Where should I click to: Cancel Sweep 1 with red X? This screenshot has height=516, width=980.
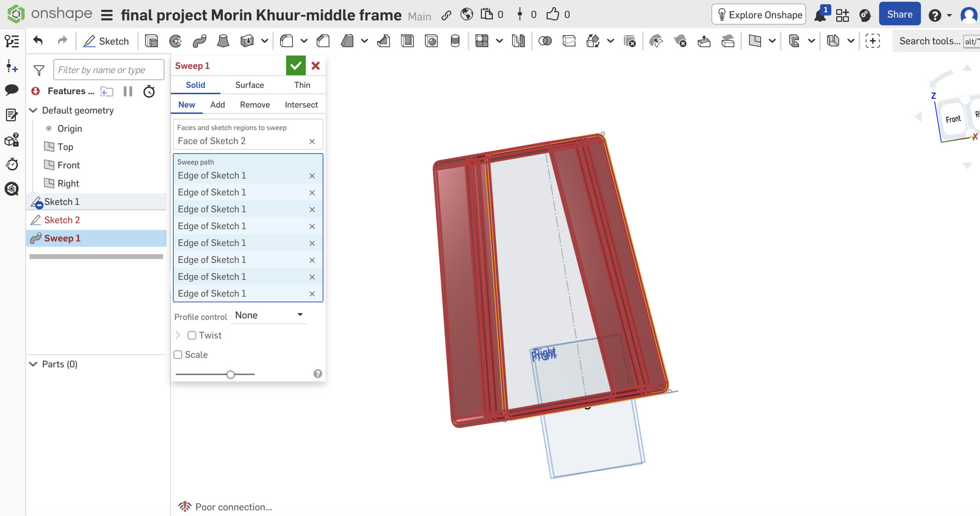tap(316, 66)
